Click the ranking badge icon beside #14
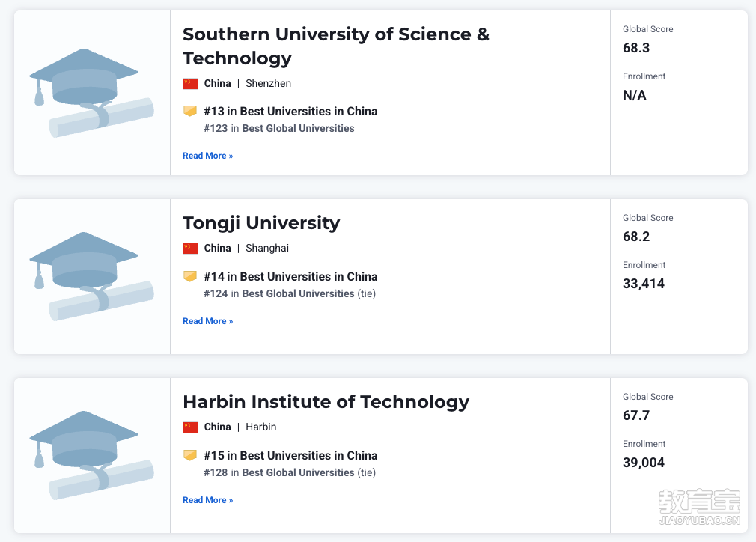 pyautogui.click(x=190, y=276)
